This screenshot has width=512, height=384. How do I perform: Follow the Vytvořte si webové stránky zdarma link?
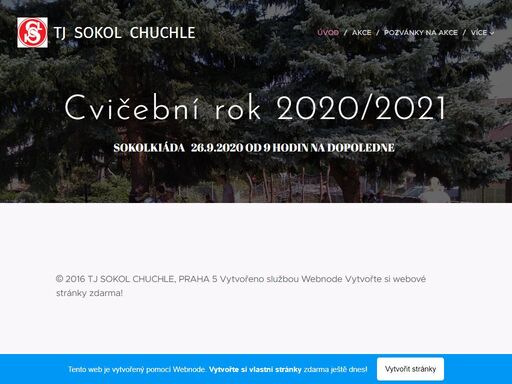tap(241, 286)
